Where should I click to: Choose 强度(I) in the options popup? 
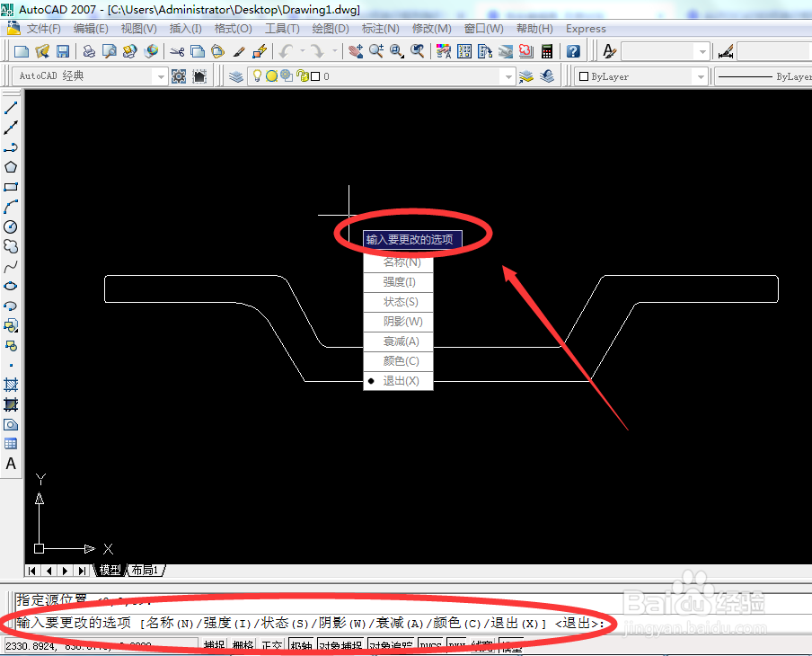(398, 282)
